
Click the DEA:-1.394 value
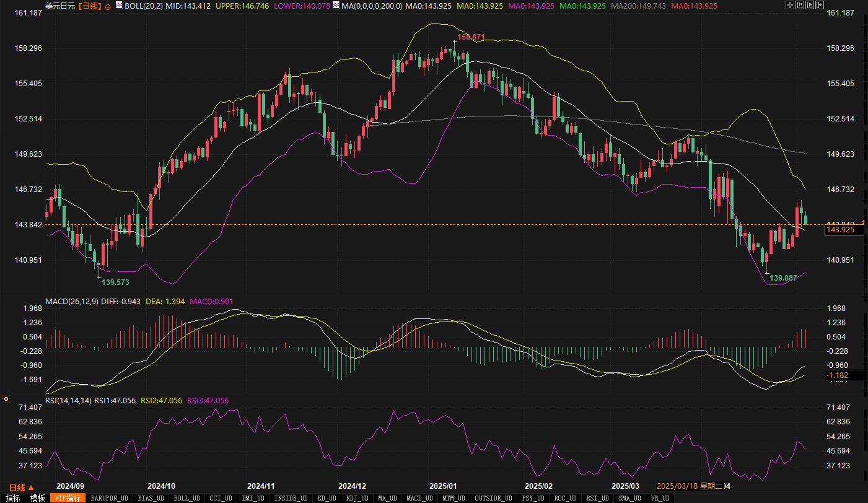pos(165,302)
